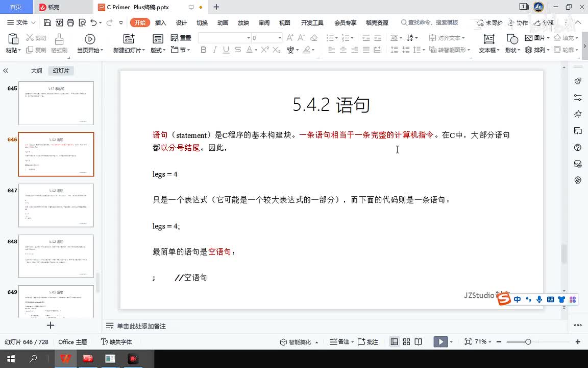588x368 pixels.
Task: Click the Paste clipboard icon
Action: coord(13,39)
